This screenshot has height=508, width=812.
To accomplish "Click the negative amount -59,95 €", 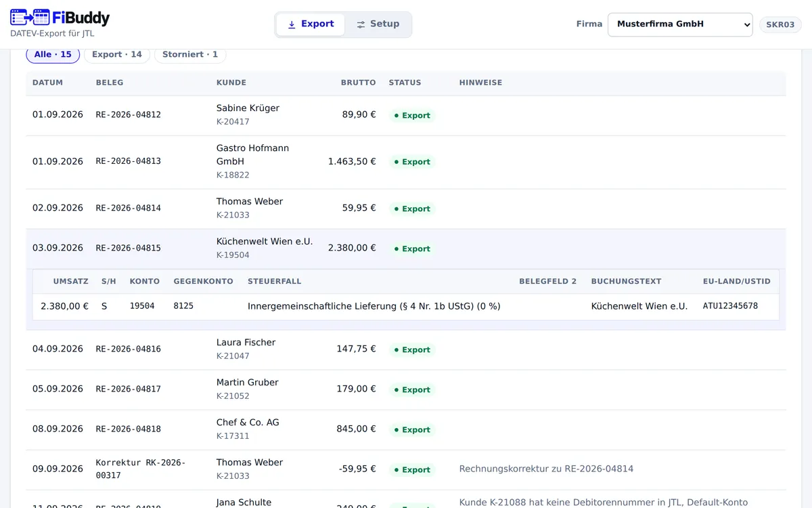I will pyautogui.click(x=357, y=469).
